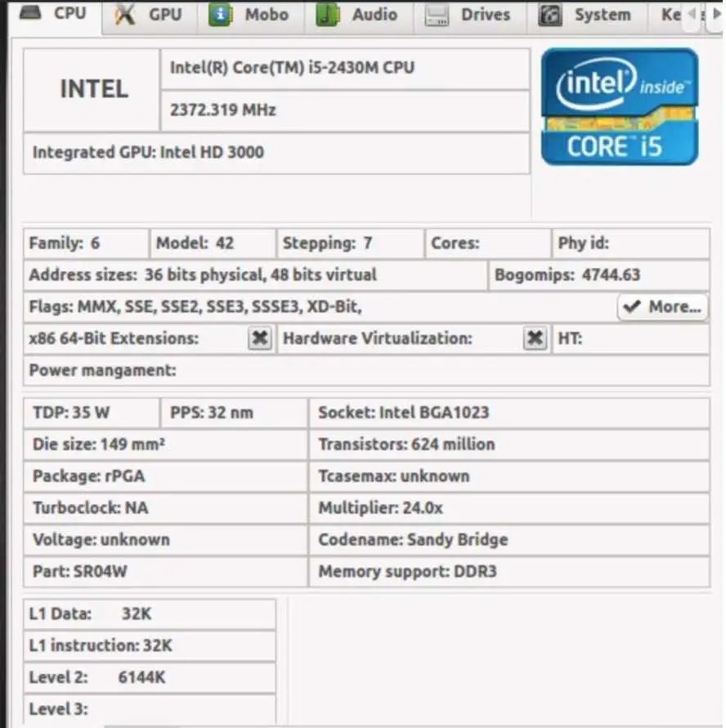Click Die size: 149 mm² field
The width and height of the screenshot is (726, 728).
pos(165,444)
